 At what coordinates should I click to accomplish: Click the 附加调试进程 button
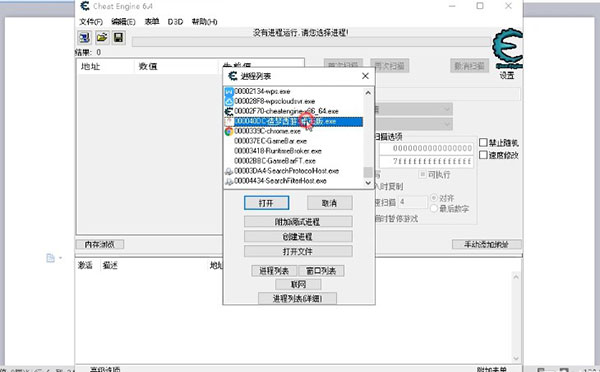298,222
